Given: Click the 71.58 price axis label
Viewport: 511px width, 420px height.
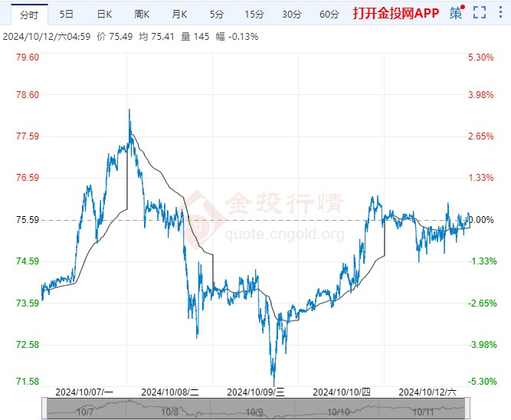Looking at the screenshot, I should [28, 381].
